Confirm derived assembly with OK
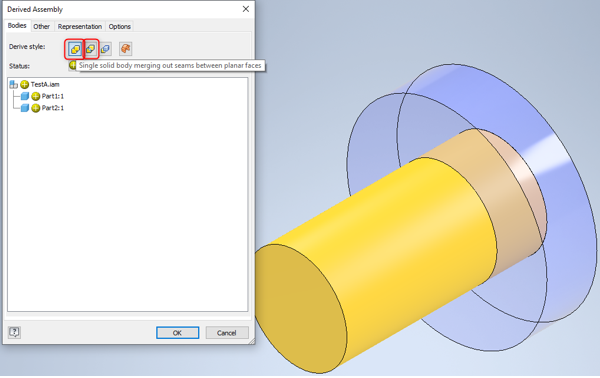 [x=178, y=333]
